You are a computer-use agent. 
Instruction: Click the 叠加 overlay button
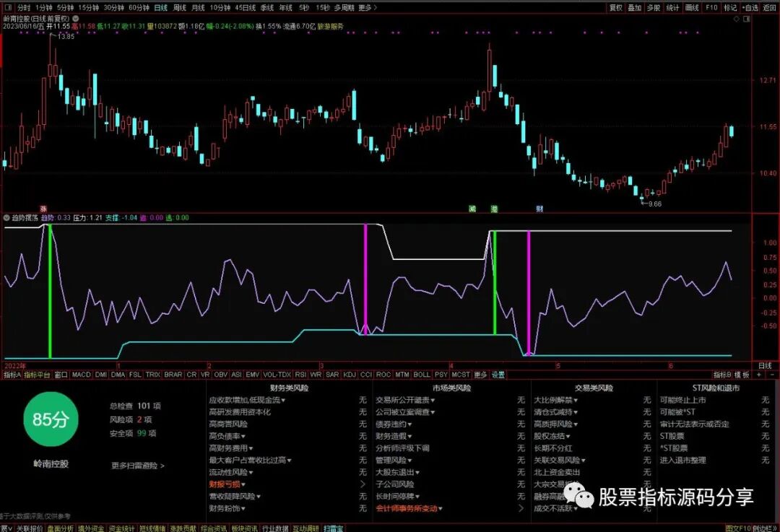point(634,7)
